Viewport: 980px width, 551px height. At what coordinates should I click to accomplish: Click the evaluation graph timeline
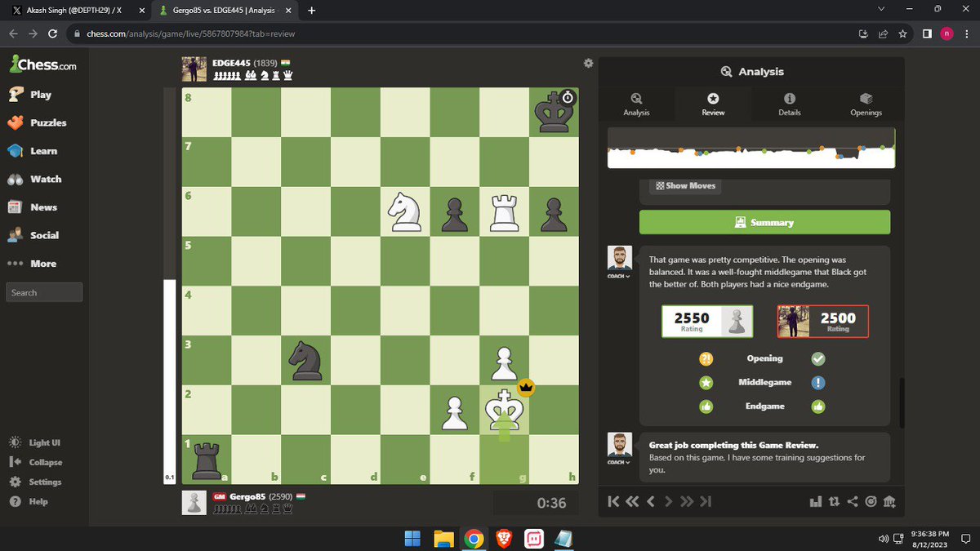coord(751,149)
